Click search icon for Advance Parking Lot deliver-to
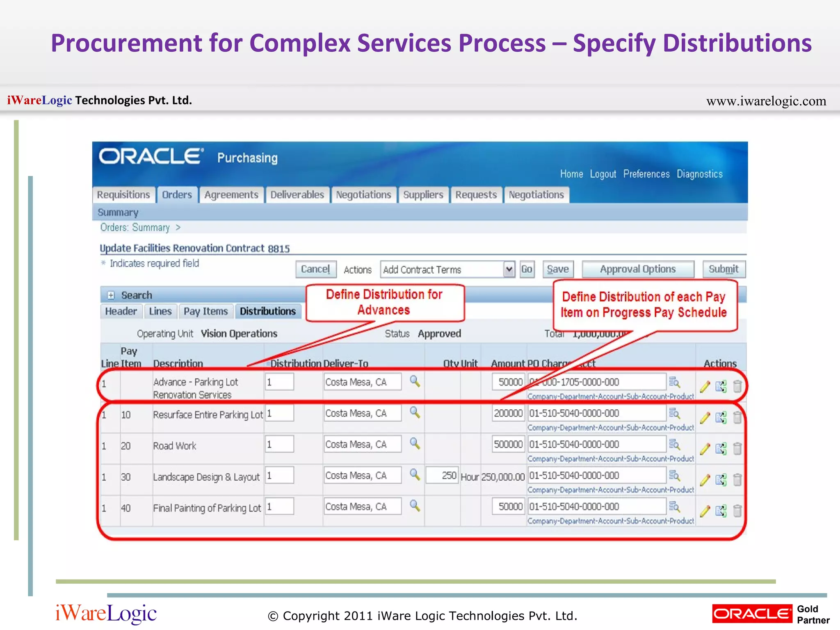The image size is (840, 630). pos(415,381)
